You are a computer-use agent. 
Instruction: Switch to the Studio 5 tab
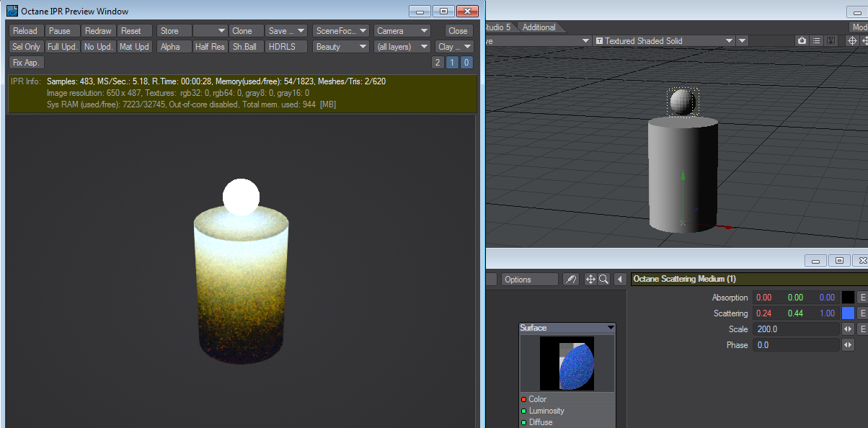click(497, 27)
